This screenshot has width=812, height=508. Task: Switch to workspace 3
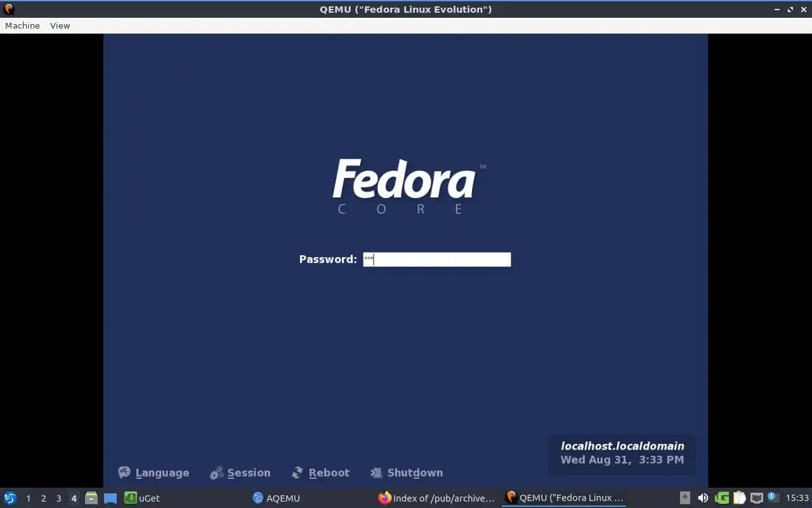[x=58, y=498]
